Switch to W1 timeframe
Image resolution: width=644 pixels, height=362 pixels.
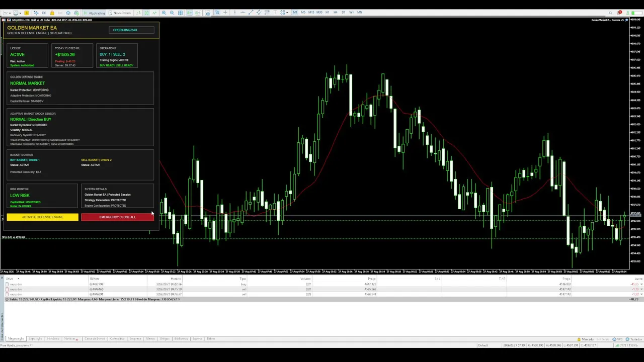click(351, 13)
